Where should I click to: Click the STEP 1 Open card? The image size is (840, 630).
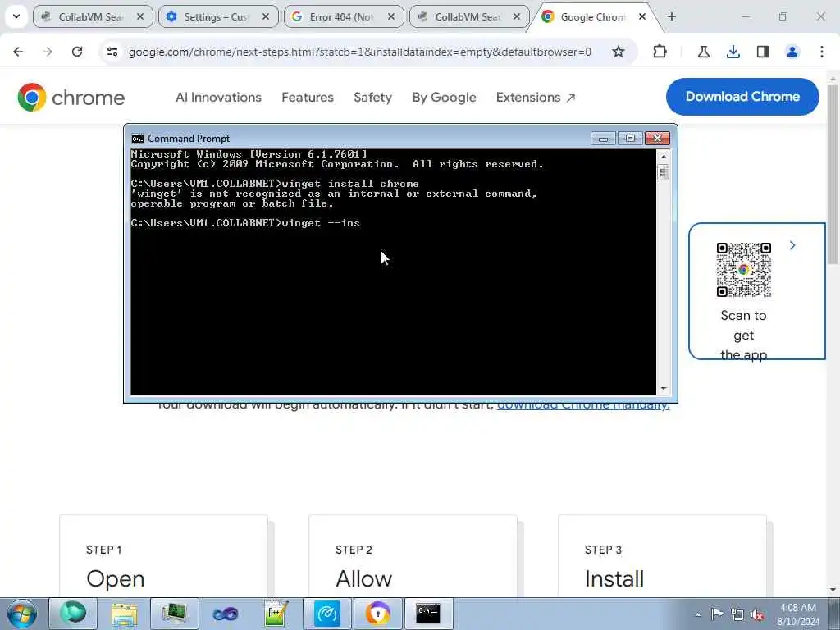(x=163, y=556)
